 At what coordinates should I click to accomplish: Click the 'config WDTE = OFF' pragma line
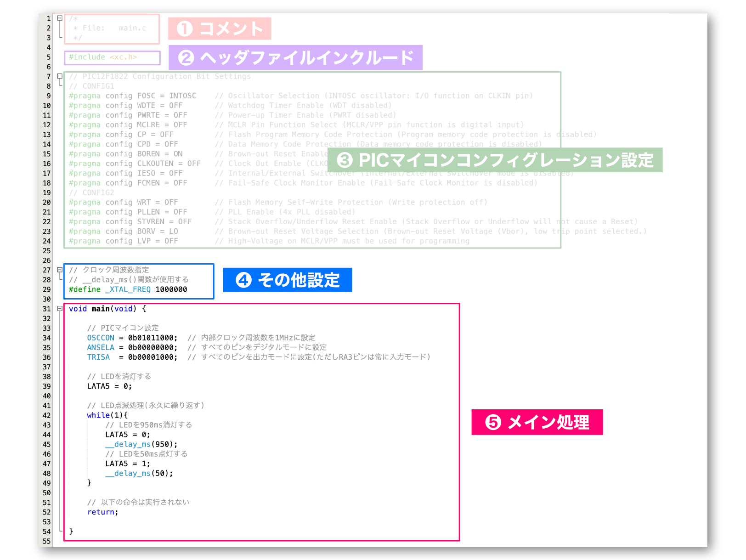(x=125, y=105)
